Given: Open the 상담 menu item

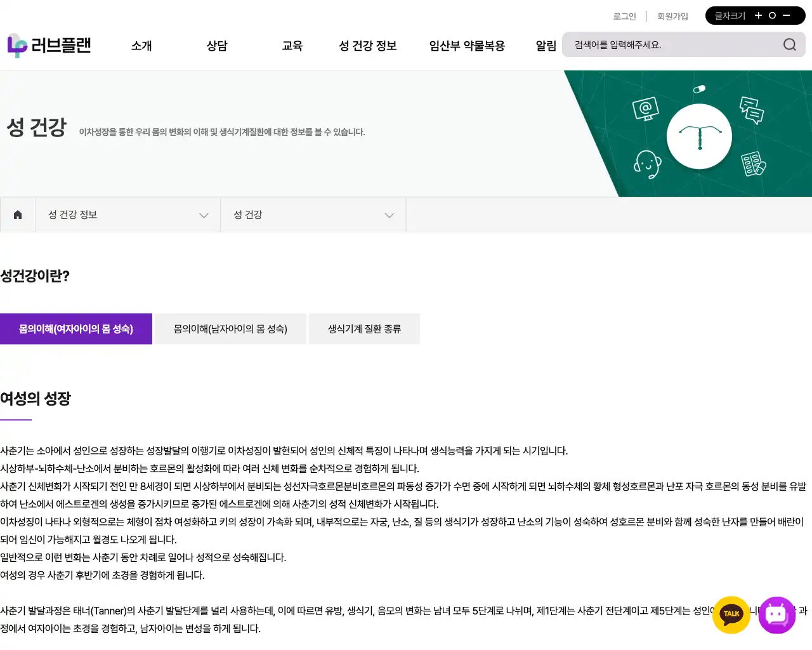Looking at the screenshot, I should (217, 46).
